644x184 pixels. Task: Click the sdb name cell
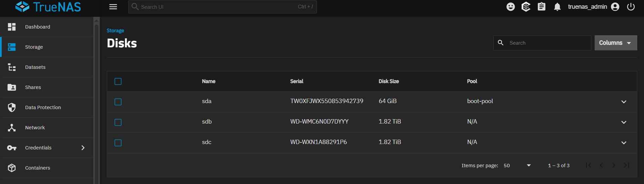[207, 122]
